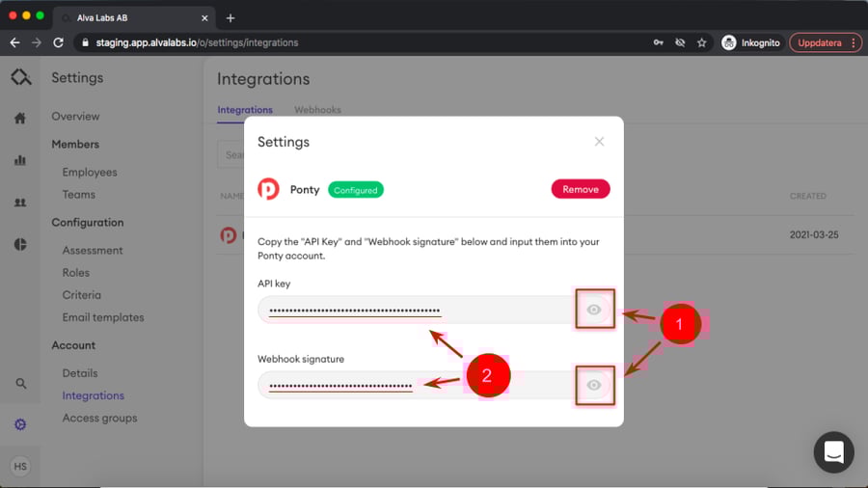This screenshot has width=868, height=488.
Task: Click the browser address bar URL
Action: tap(197, 42)
